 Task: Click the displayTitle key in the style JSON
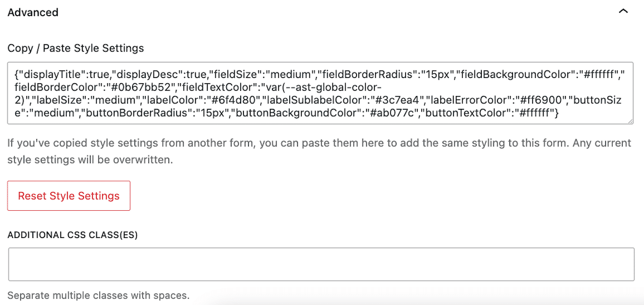tap(43, 75)
